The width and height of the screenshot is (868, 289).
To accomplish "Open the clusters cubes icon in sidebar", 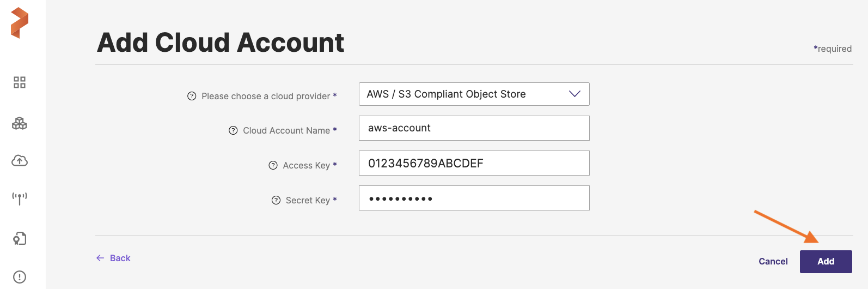I will point(20,123).
